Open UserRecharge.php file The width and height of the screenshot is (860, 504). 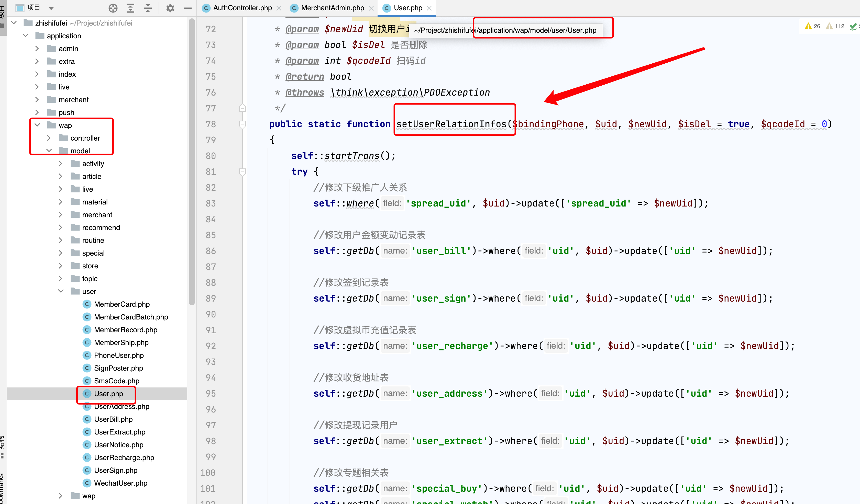124,457
